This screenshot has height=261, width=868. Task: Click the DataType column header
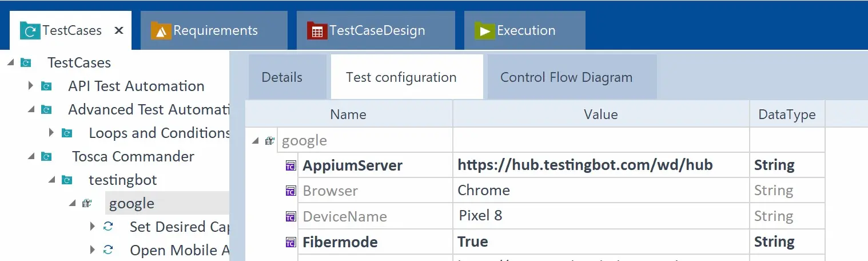(x=787, y=114)
